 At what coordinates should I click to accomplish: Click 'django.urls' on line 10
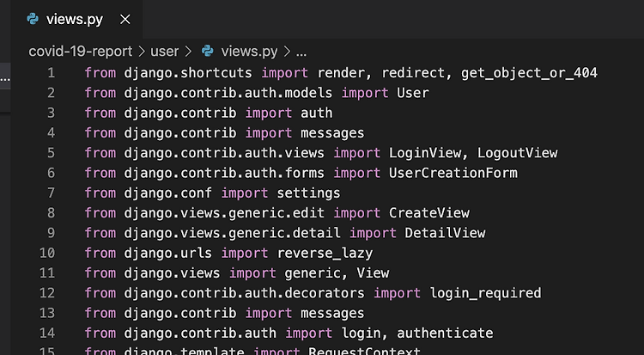[x=168, y=254]
